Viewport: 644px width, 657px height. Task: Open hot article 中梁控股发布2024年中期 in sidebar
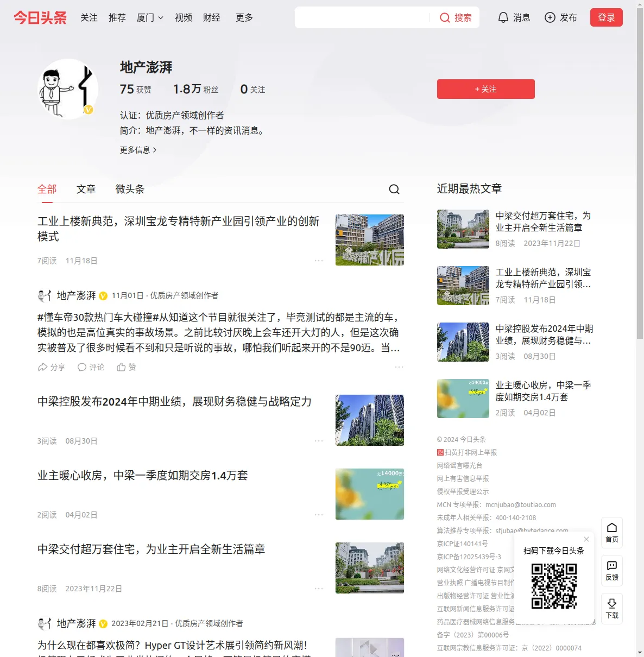tap(544, 334)
